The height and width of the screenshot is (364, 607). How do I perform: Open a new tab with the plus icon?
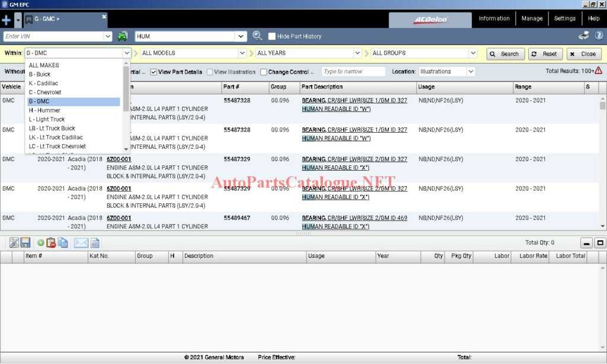coord(6,18)
